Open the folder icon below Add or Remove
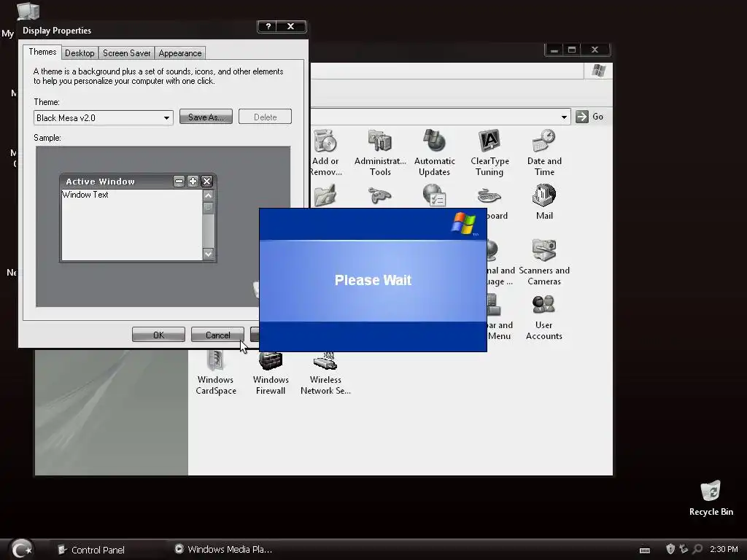The width and height of the screenshot is (747, 560). [325, 195]
